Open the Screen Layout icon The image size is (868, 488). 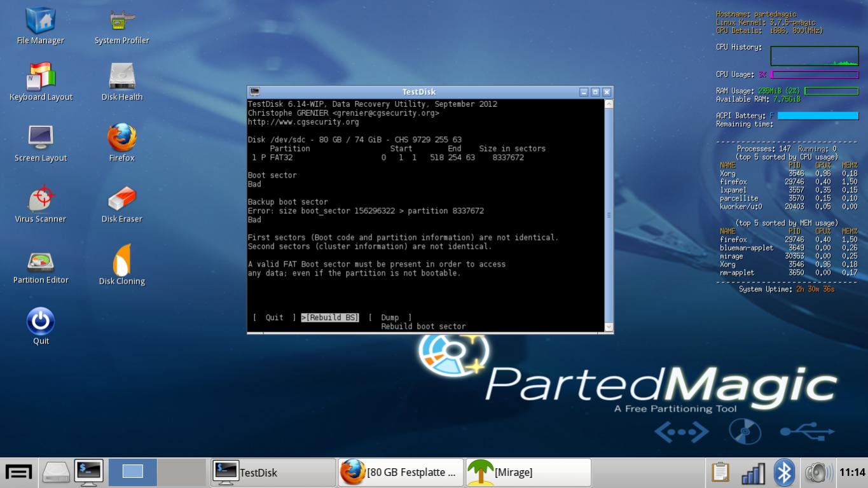pos(41,143)
